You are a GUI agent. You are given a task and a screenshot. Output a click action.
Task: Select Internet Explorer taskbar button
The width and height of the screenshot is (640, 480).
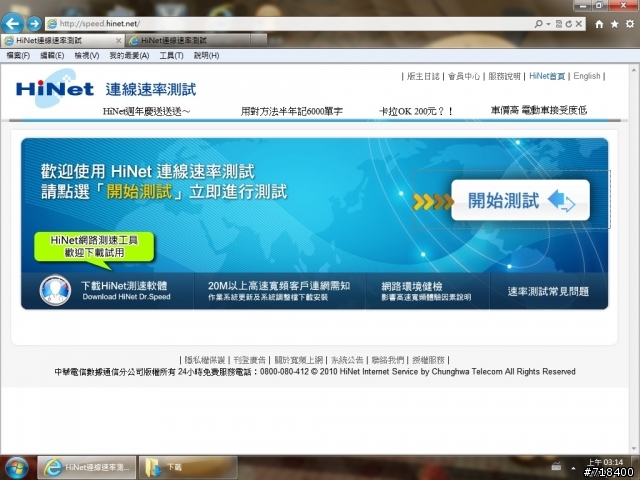click(x=87, y=467)
